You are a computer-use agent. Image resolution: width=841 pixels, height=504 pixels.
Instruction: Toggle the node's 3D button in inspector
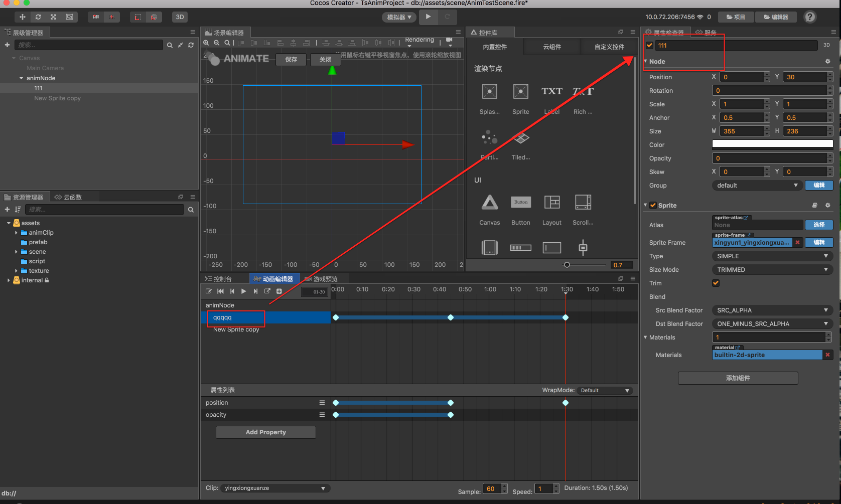[x=826, y=45]
